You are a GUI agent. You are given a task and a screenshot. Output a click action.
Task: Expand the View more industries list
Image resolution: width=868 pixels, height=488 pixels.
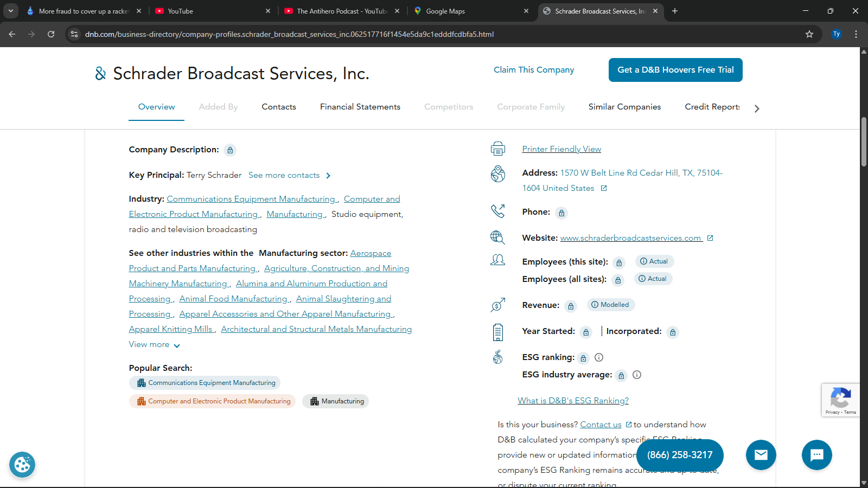[155, 344]
